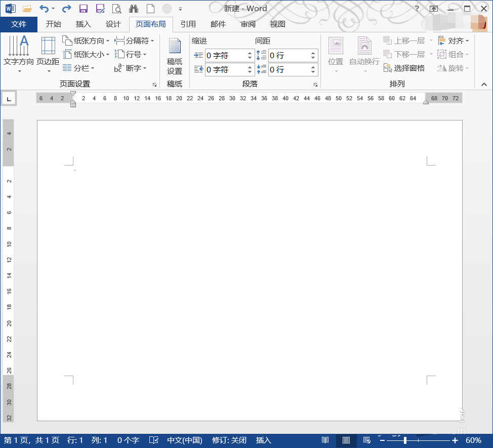This screenshot has height=448, width=493.
Task: Expand the 分栏 columns dropdown
Action: [x=78, y=68]
